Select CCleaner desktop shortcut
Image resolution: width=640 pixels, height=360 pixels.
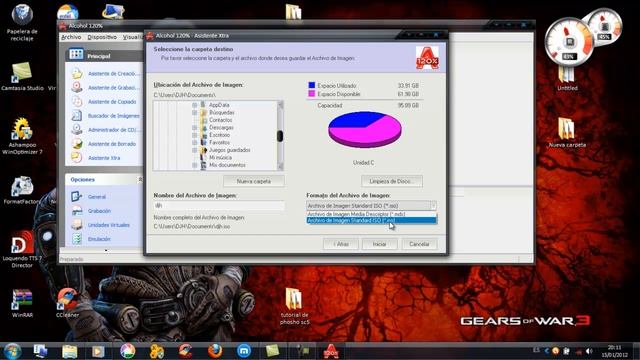point(67,303)
